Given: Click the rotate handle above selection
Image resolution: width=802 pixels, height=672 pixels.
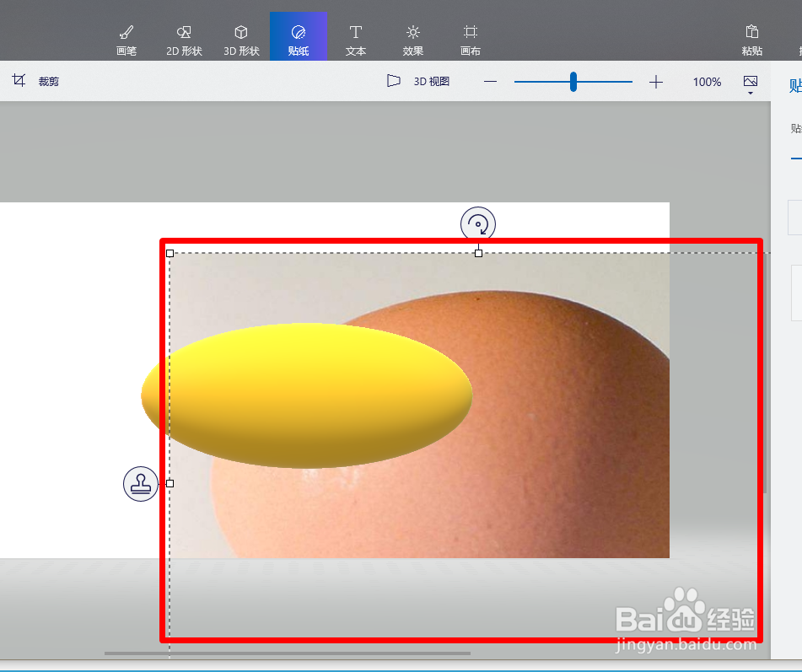Looking at the screenshot, I should tap(477, 224).
